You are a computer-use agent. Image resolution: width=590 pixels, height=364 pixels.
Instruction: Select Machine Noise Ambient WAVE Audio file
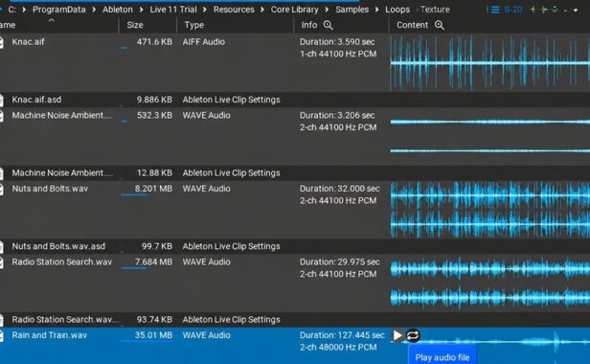click(62, 115)
